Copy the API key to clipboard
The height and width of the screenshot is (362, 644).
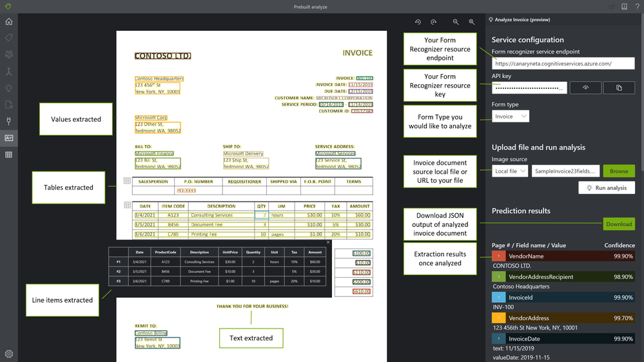pyautogui.click(x=619, y=88)
